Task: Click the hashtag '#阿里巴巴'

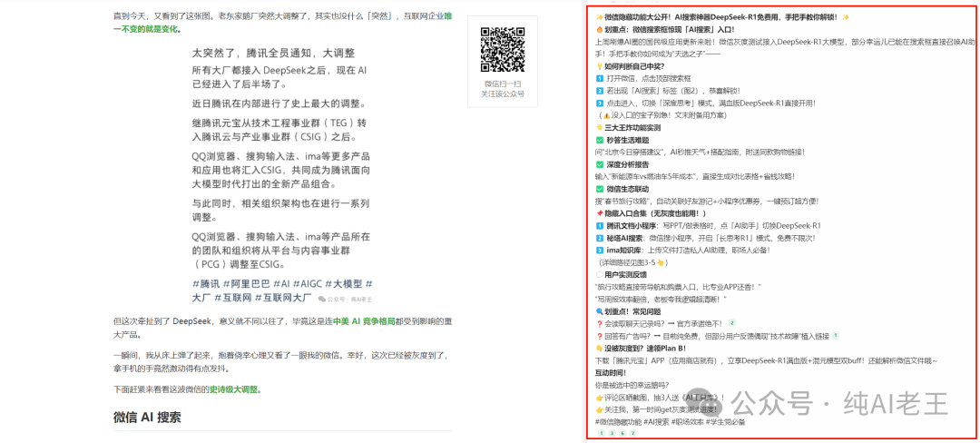Action: click(x=246, y=283)
